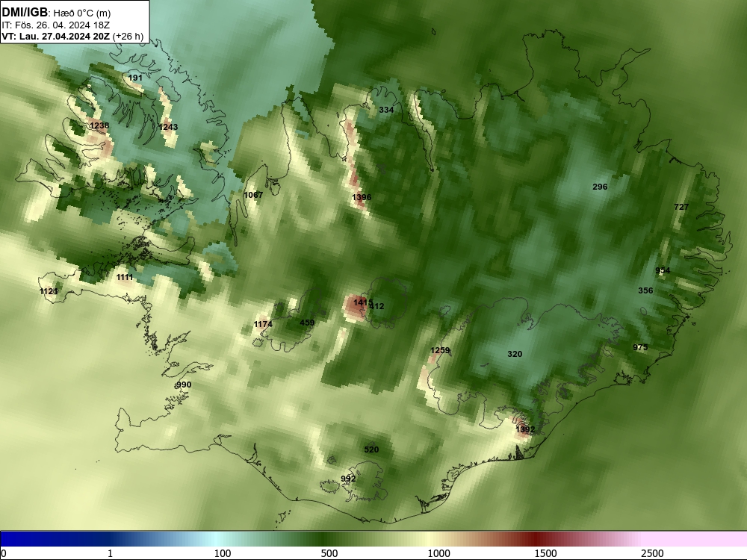The image size is (747, 560).
Task: Click the map value 1392
Action: [x=525, y=429]
